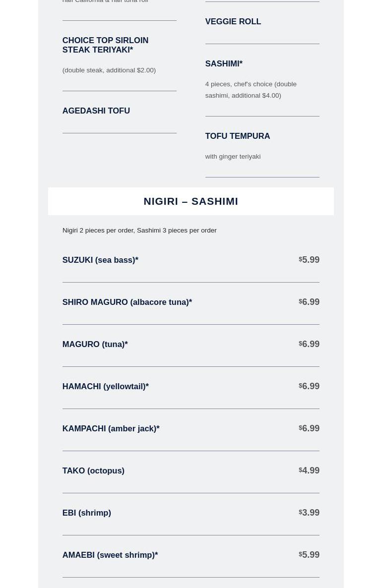Click the VEGGIE ROLL item title
This screenshot has height=588, width=382.
point(233,22)
